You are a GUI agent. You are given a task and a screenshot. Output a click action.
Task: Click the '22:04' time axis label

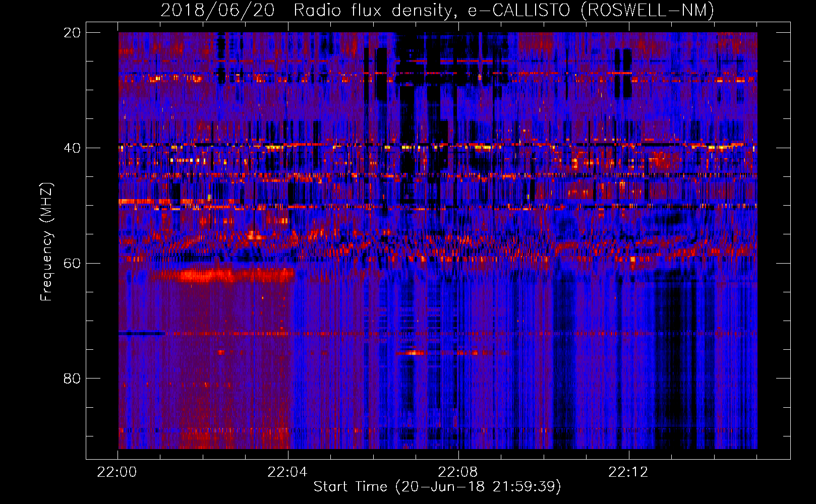(287, 472)
